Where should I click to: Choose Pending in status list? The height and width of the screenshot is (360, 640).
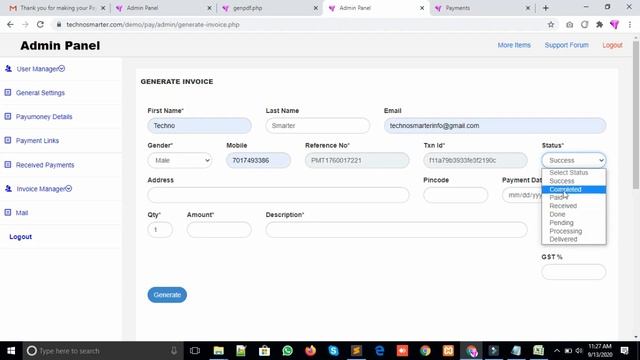pyautogui.click(x=573, y=222)
